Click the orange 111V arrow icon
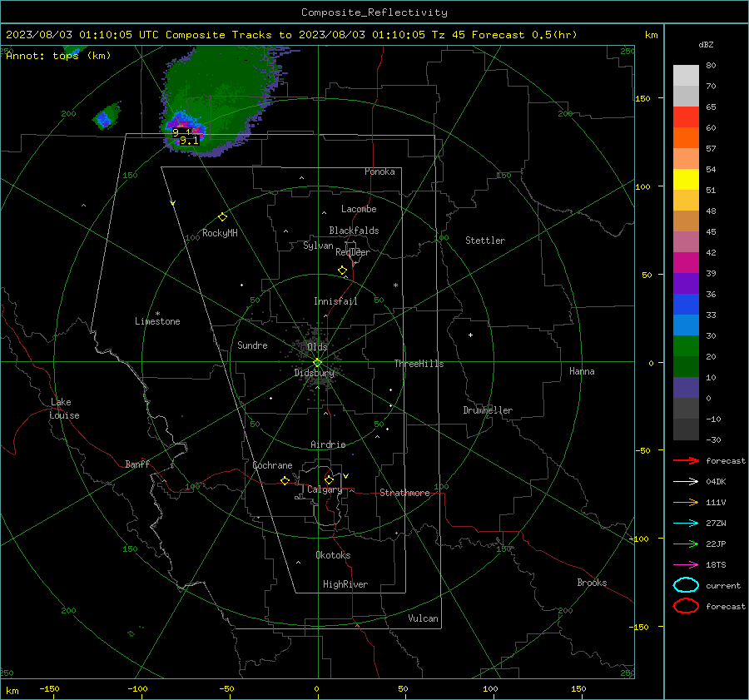Image resolution: width=749 pixels, height=700 pixels. click(686, 502)
